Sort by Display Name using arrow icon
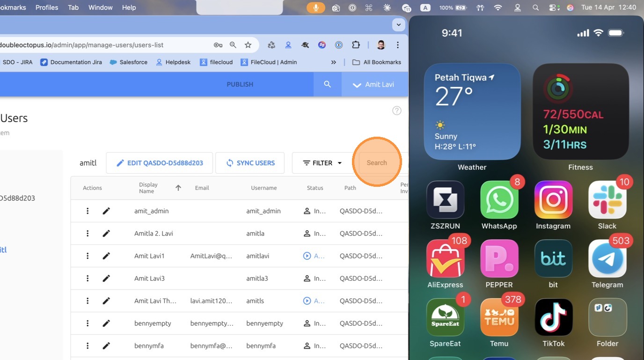 [x=178, y=188]
